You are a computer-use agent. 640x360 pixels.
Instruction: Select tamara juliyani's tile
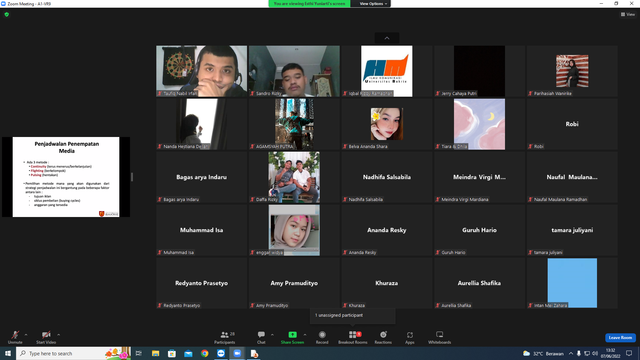[x=572, y=230]
